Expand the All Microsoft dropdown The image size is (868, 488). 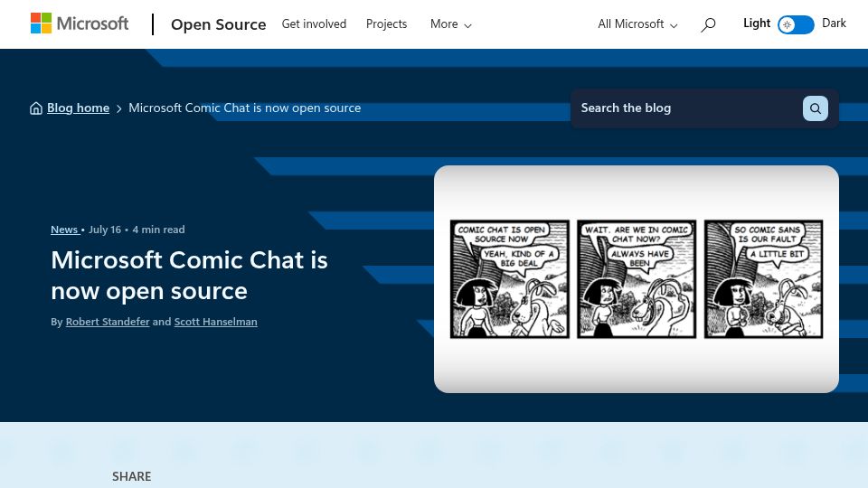(x=637, y=24)
